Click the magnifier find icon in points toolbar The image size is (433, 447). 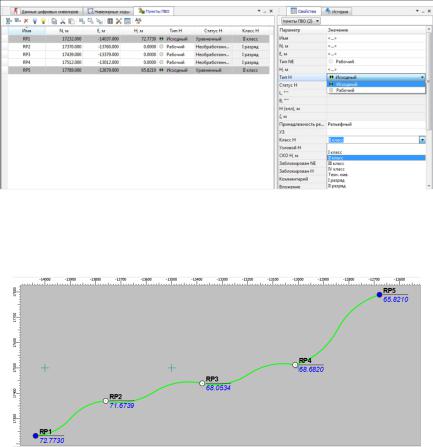pos(90,21)
